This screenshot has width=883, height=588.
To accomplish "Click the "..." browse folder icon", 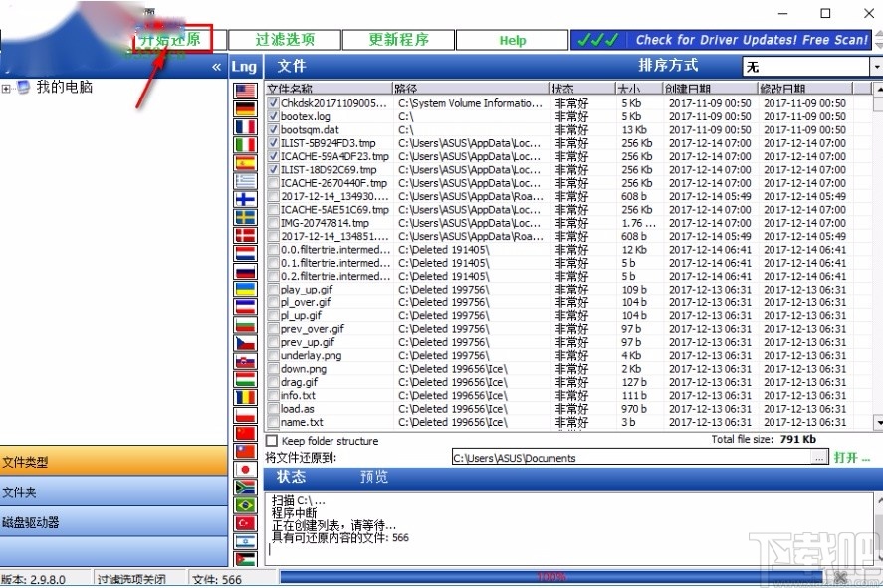I will click(x=819, y=457).
